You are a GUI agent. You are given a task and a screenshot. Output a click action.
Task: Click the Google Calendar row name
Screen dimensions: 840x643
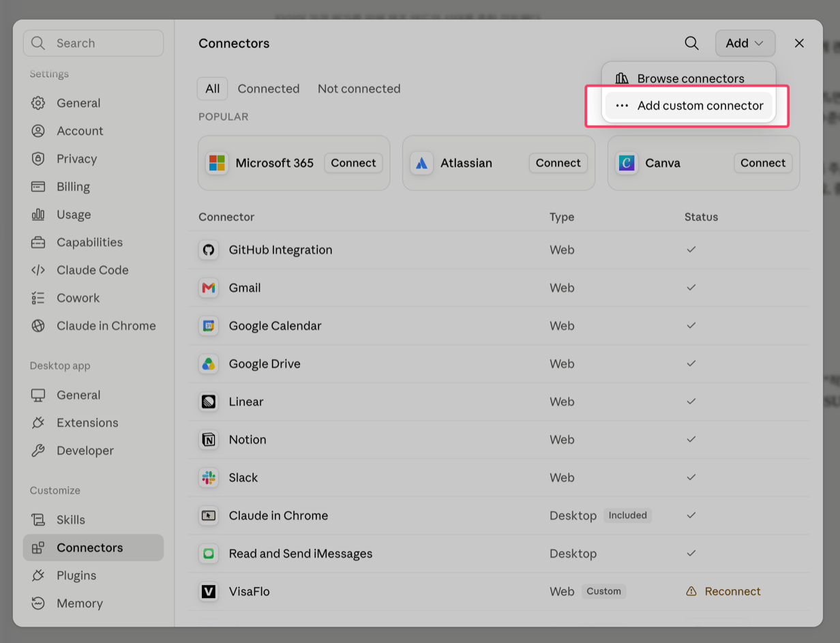point(275,326)
